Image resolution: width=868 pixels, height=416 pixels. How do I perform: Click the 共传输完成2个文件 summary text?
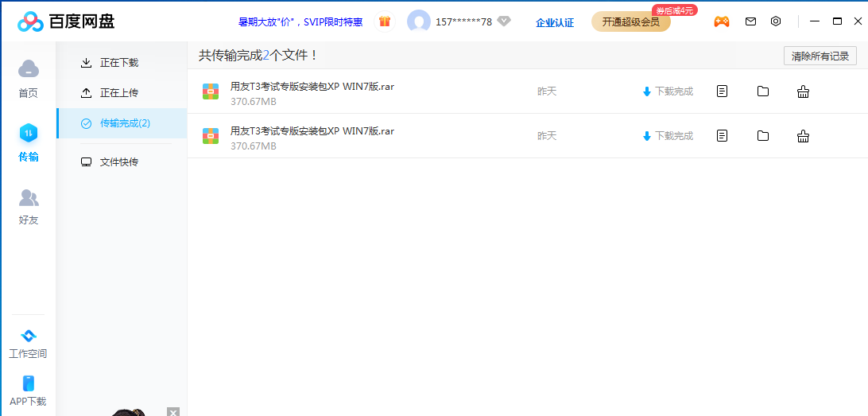(258, 56)
